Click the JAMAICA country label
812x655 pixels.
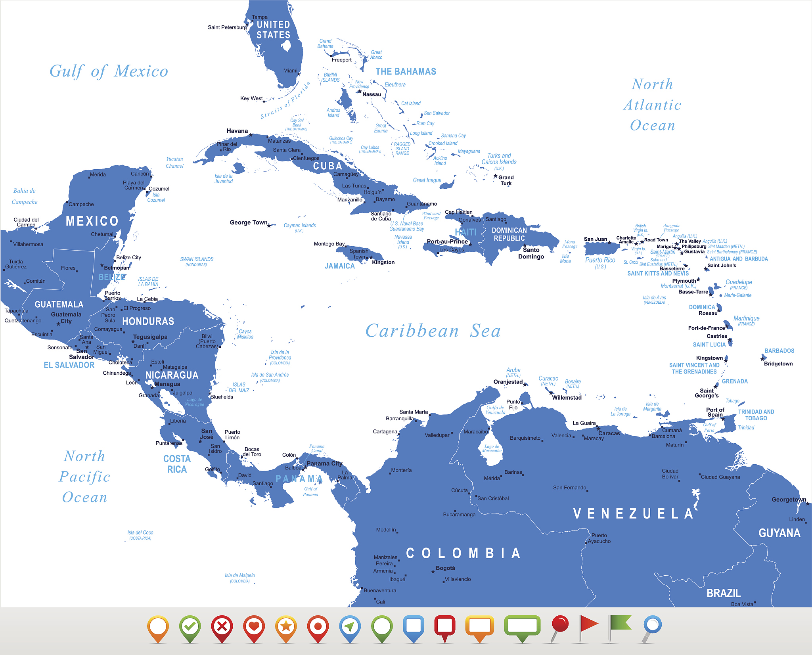(340, 266)
